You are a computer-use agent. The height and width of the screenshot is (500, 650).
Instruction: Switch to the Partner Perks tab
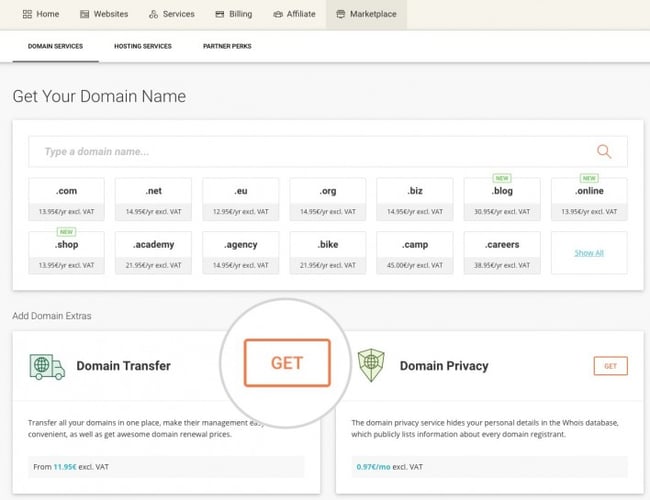(x=227, y=46)
